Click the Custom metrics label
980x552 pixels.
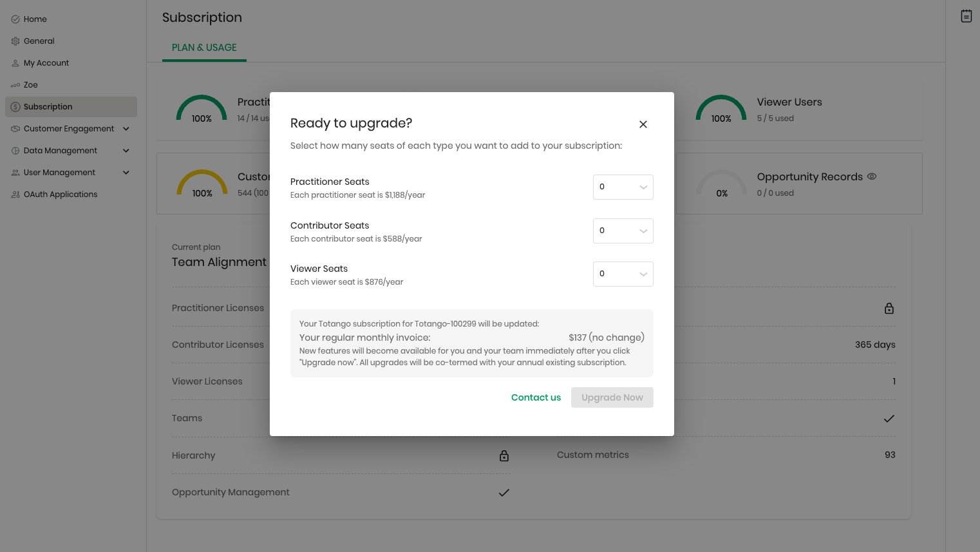click(x=593, y=455)
